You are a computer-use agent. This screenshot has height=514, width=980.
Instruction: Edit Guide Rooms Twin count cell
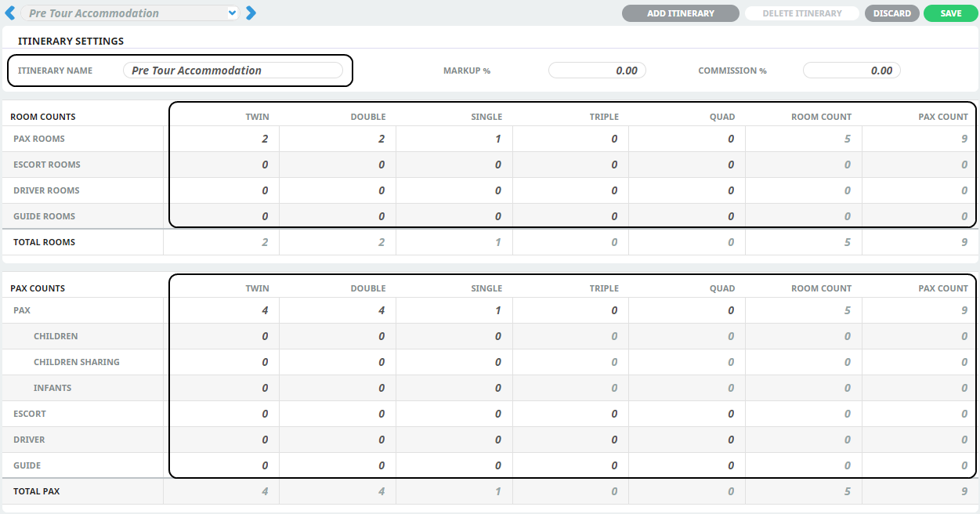pyautogui.click(x=222, y=216)
